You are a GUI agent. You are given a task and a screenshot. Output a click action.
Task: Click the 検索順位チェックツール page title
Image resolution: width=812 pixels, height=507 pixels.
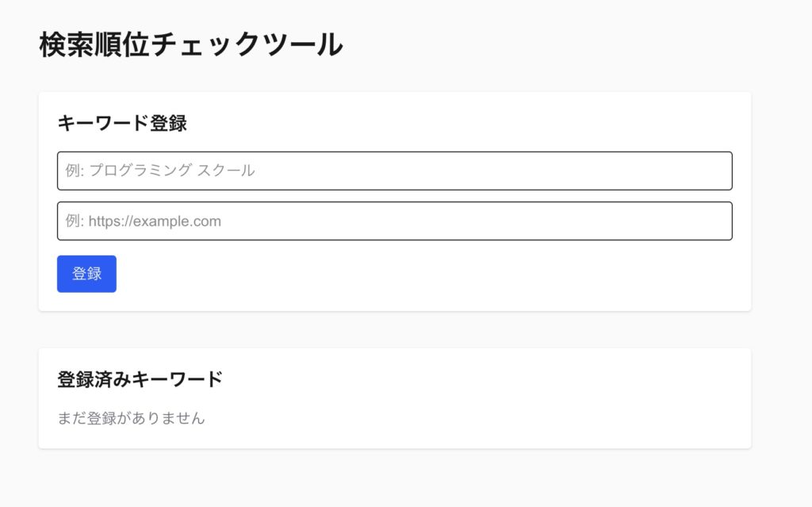[191, 44]
